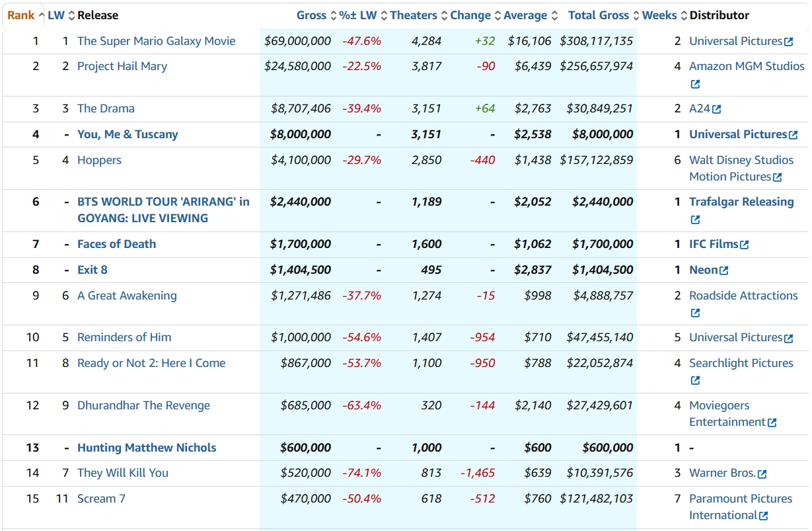Viewport: 812px width, 531px height.
Task: Sort by Weeks column header
Action: (x=659, y=15)
